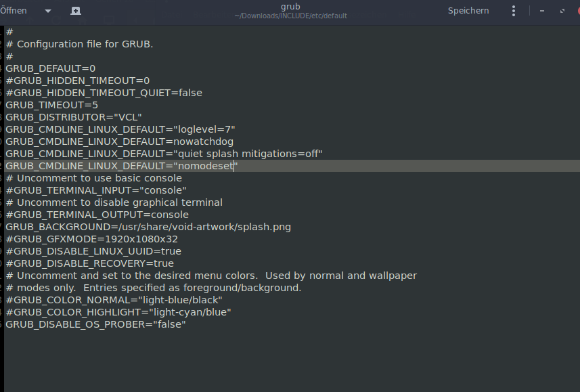
Task: Create a new document with the plus icon
Action: 76,11
